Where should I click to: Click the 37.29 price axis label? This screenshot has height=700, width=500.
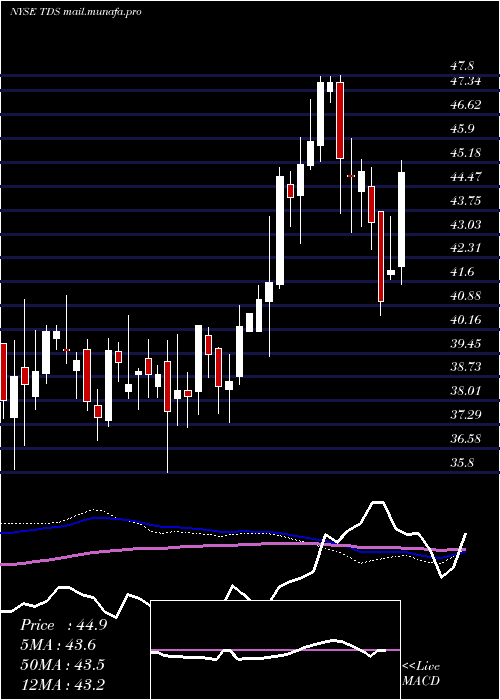[465, 415]
